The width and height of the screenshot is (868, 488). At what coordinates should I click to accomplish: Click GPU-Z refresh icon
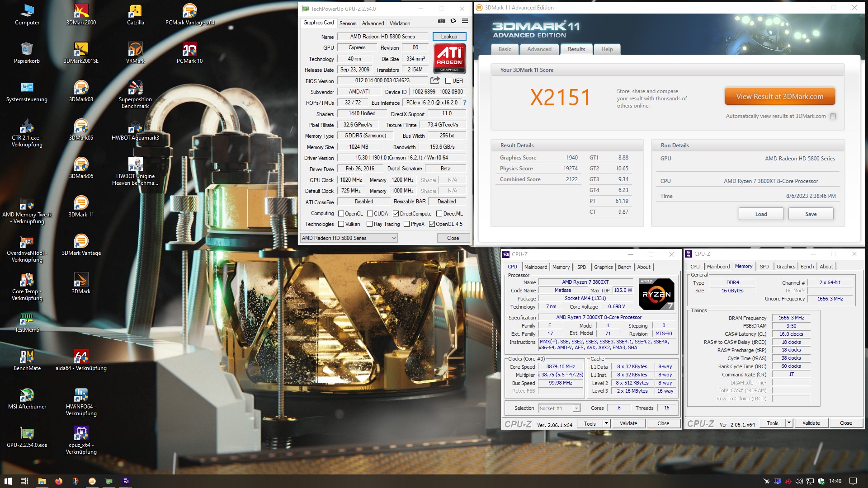[453, 21]
